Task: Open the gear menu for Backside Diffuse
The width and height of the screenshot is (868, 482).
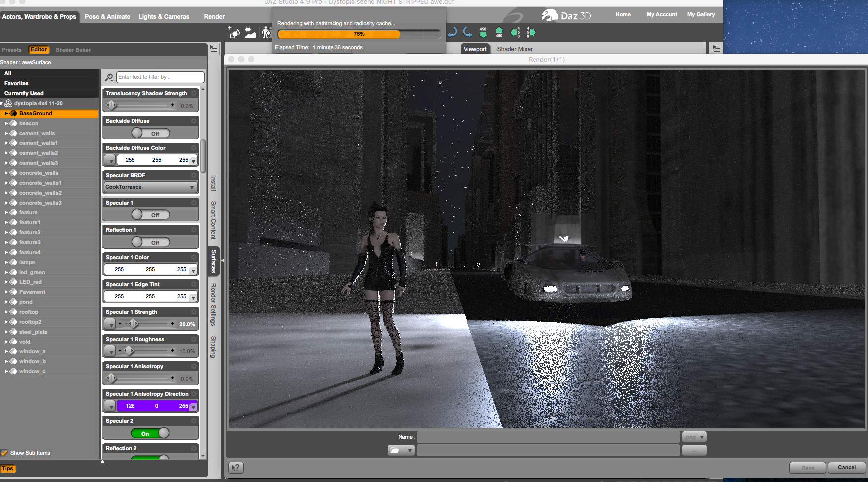Action: coord(194,121)
